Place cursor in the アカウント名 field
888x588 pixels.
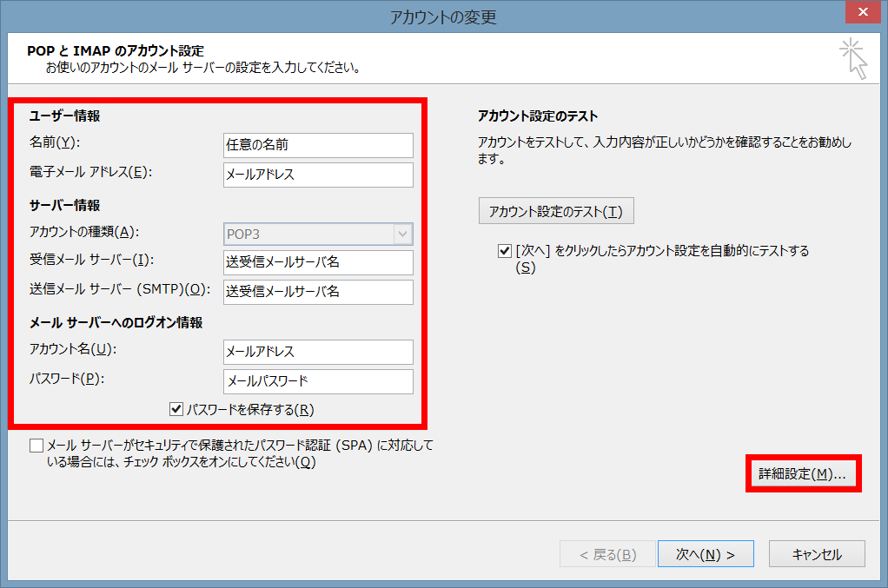point(317,352)
